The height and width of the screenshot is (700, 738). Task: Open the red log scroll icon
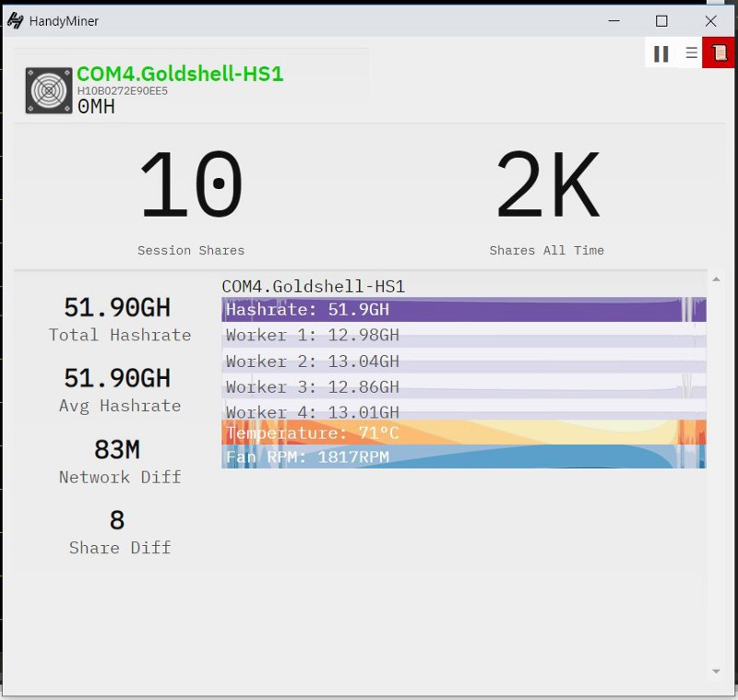(x=719, y=53)
